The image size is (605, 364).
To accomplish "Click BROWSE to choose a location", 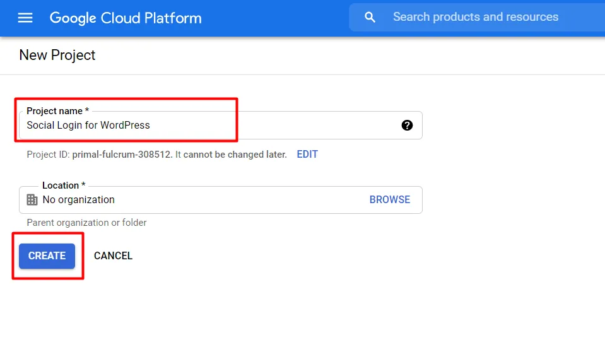I will 390,199.
